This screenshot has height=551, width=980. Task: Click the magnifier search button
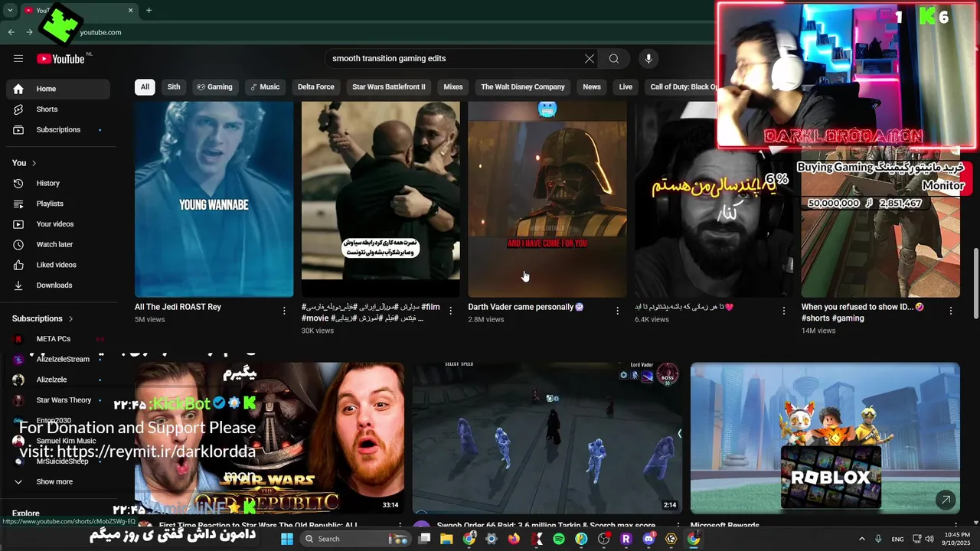[614, 59]
